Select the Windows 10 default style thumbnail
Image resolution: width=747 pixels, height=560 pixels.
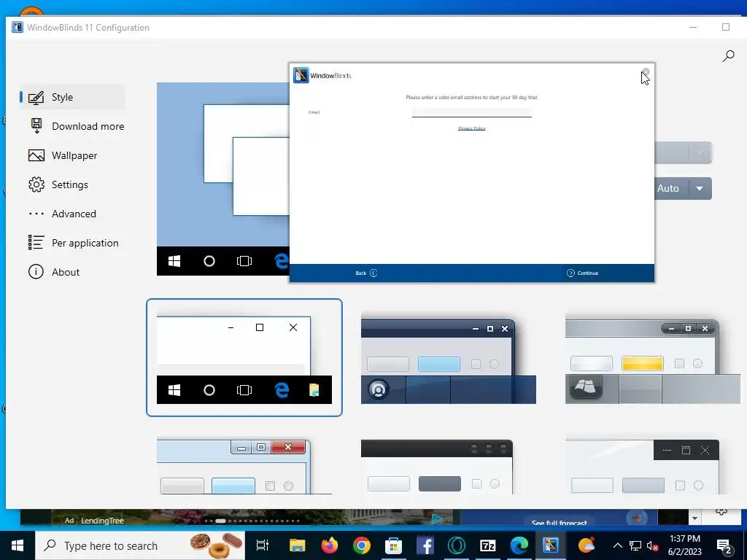click(244, 357)
